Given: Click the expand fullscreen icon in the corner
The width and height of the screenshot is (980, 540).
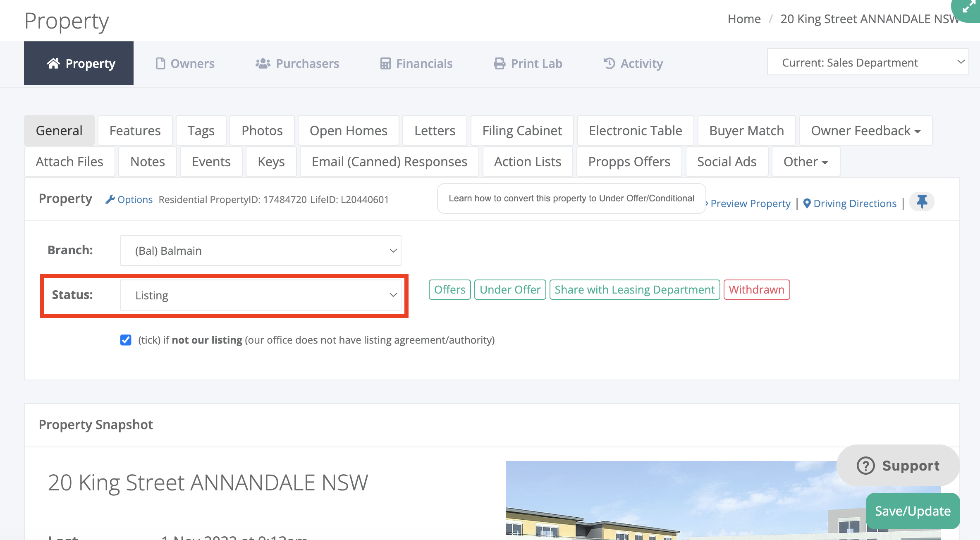Looking at the screenshot, I should pyautogui.click(x=969, y=7).
